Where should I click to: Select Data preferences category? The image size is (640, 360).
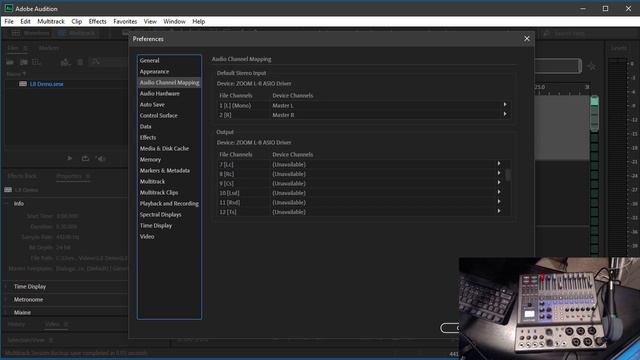click(145, 127)
